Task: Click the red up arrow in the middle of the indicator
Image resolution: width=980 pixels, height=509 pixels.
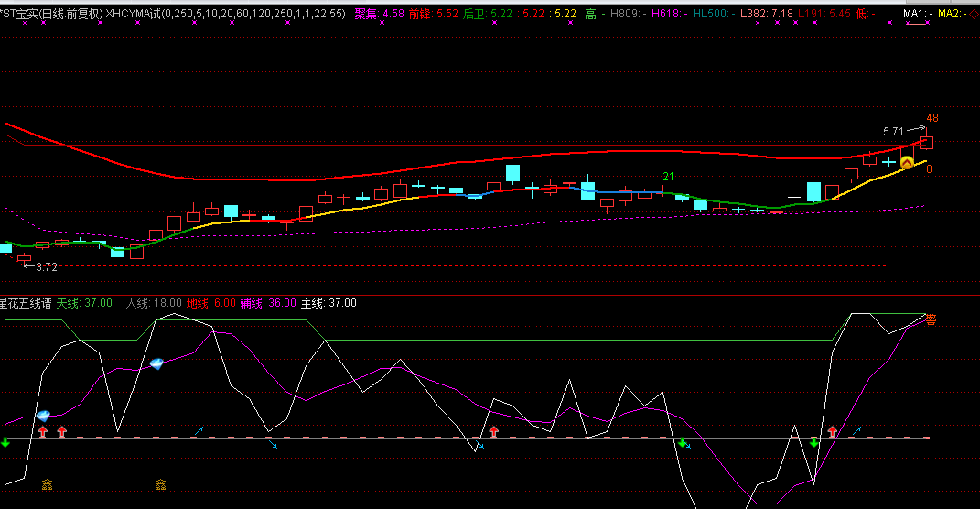Action: (494, 431)
